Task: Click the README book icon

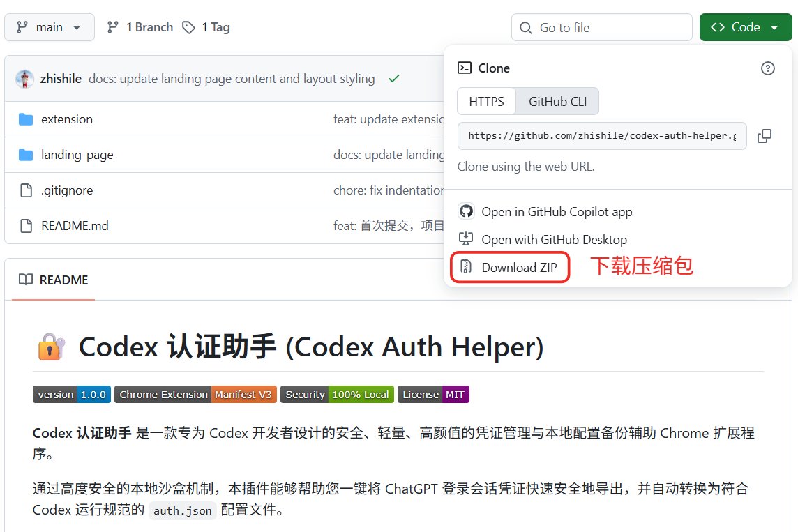Action: [x=25, y=280]
